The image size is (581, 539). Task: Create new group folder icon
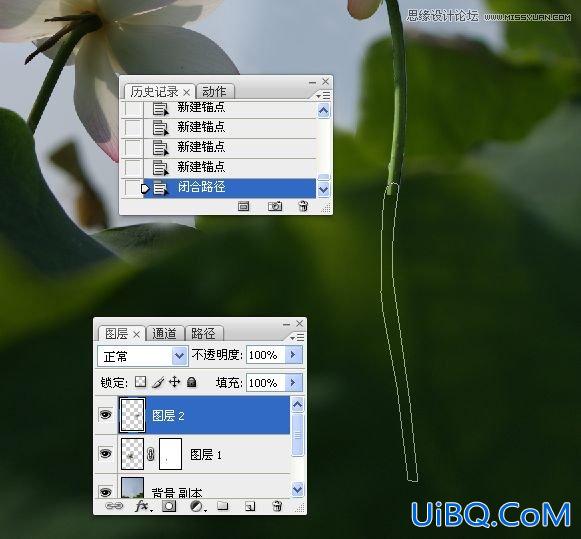pyautogui.click(x=222, y=506)
